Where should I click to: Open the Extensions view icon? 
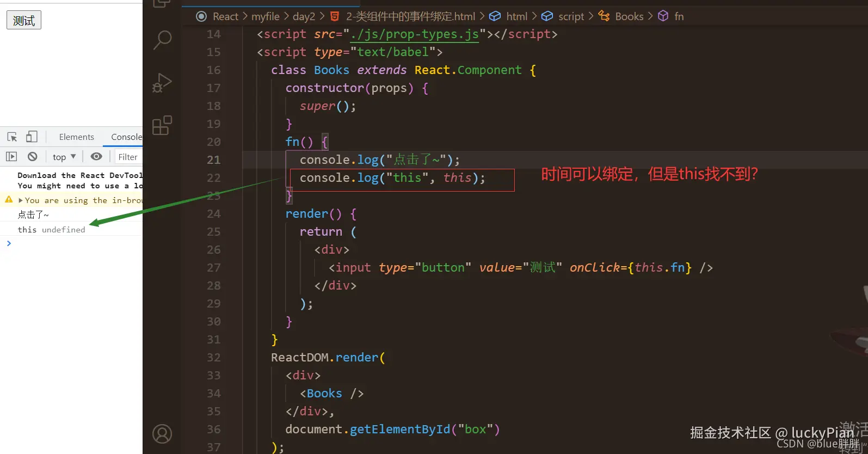tap(162, 125)
